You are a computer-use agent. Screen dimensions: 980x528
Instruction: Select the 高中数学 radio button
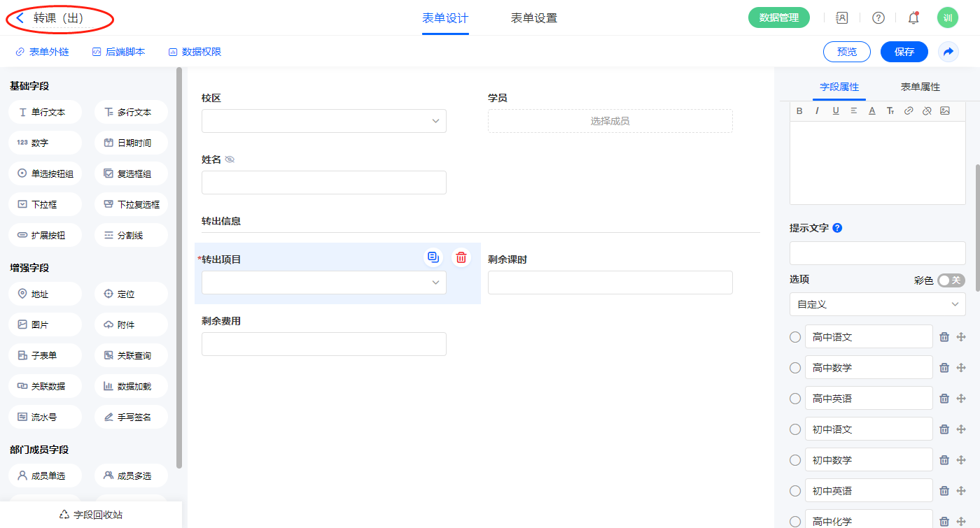click(x=795, y=368)
